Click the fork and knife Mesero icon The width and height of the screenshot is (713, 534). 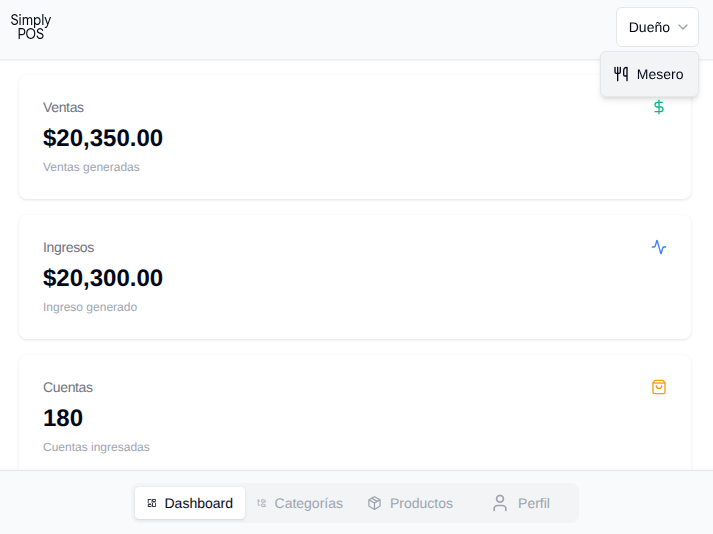pyautogui.click(x=621, y=74)
